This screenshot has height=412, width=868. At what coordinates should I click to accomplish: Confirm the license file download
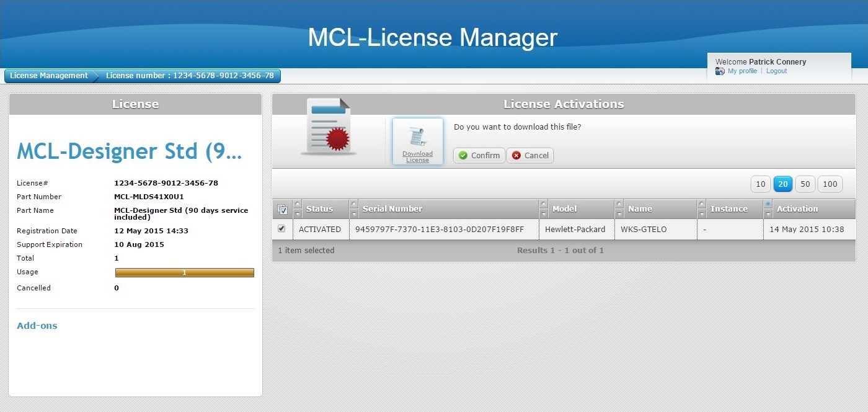pyautogui.click(x=479, y=156)
